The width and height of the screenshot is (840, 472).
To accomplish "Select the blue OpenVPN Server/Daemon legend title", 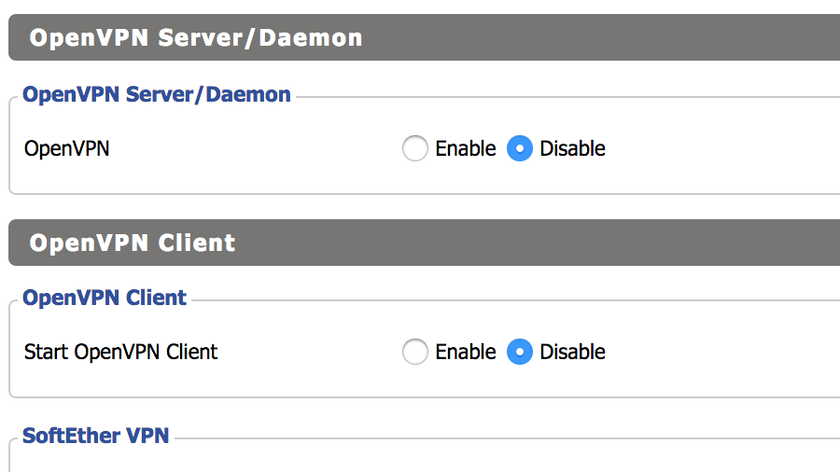I will click(156, 95).
